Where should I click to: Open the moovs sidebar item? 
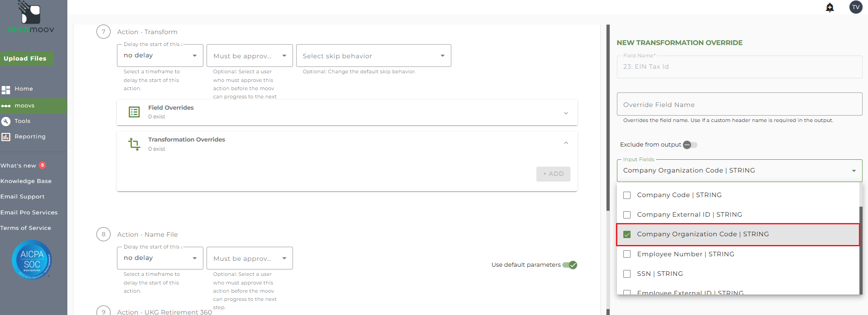[x=25, y=106]
